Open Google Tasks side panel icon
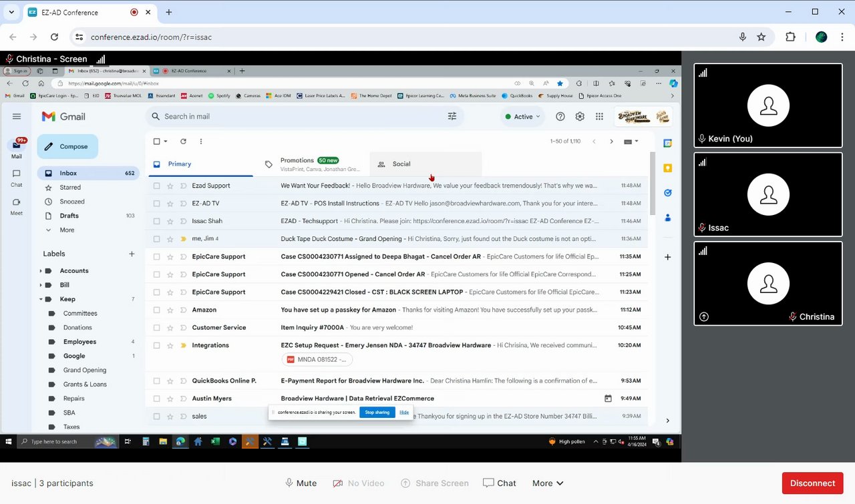The image size is (855, 504). [x=667, y=193]
